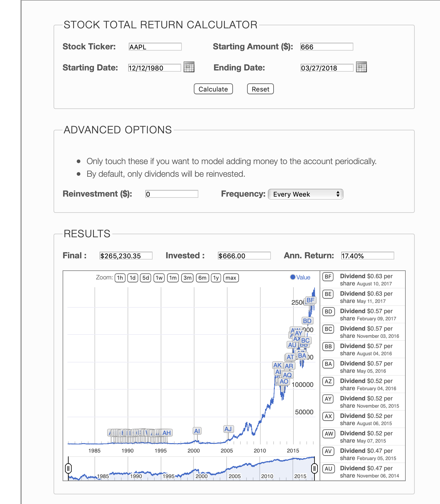This screenshot has height=504, width=440.
Task: Click the AO flag on the chart
Action: (284, 381)
